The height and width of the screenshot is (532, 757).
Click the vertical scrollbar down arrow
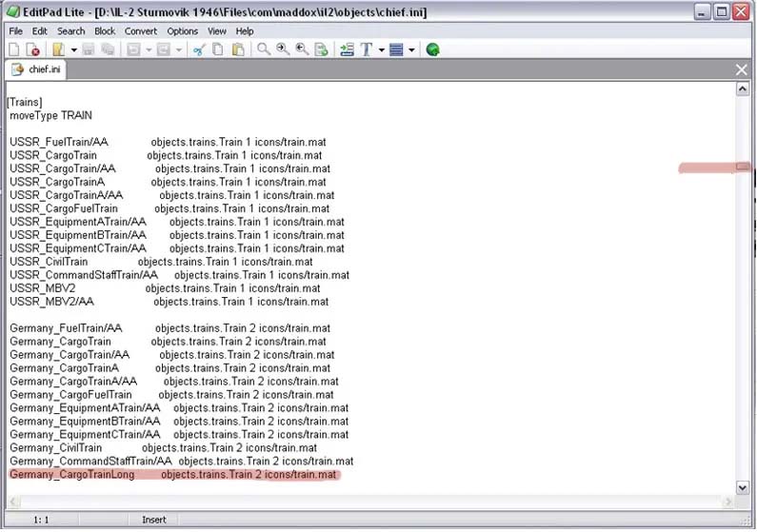pos(742,487)
